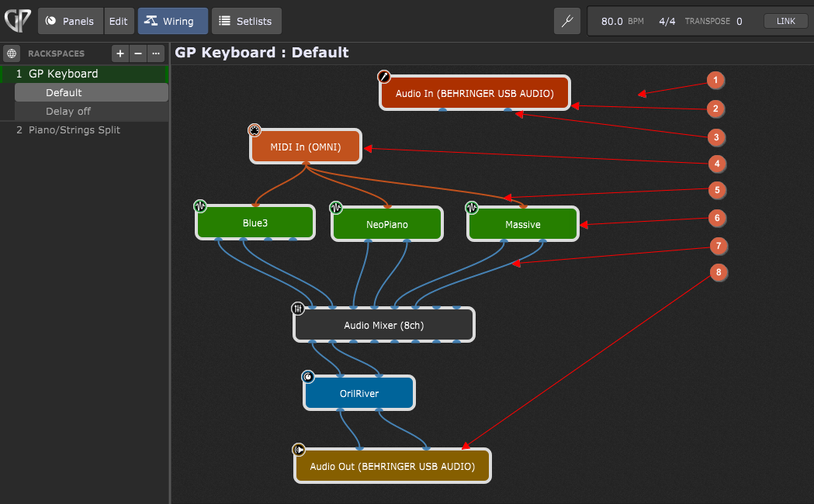Remove rackspace with the minus icon
Viewport: 814px width, 504px height.
(138, 54)
